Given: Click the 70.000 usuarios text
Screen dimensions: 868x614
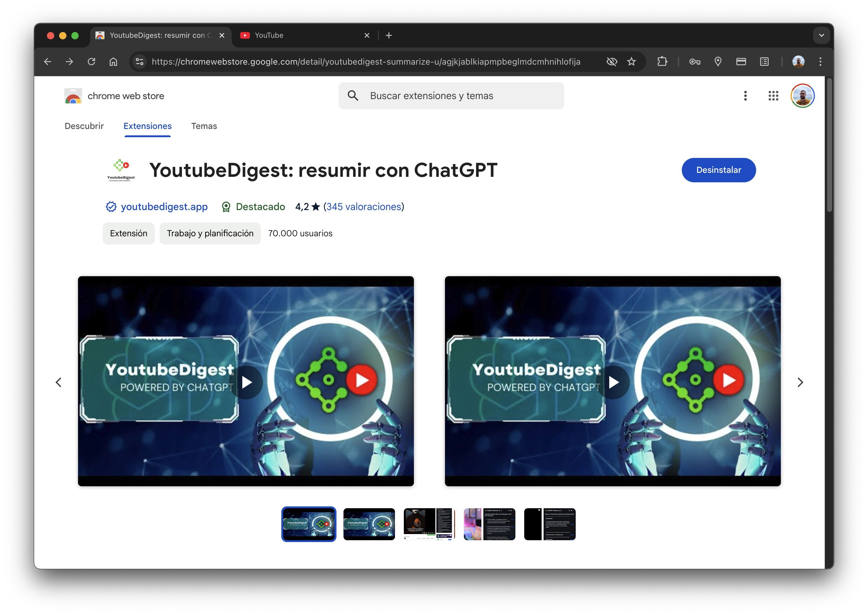Looking at the screenshot, I should pyautogui.click(x=300, y=233).
